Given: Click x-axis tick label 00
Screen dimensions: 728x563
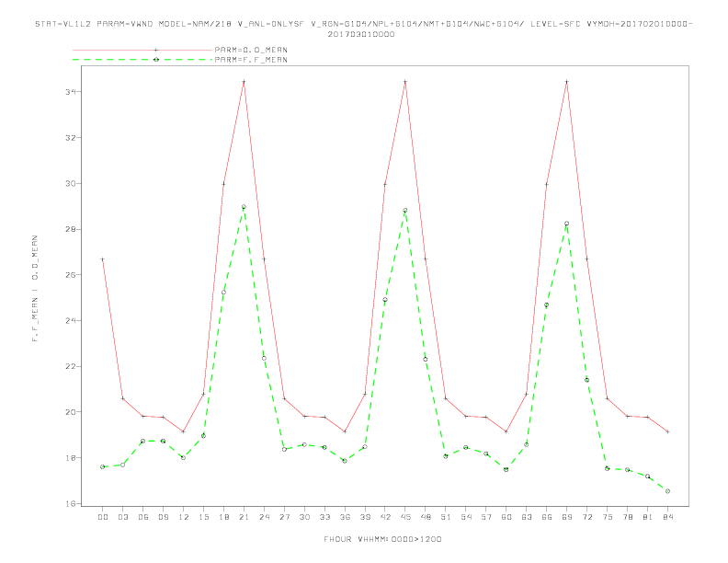Looking at the screenshot, I should [103, 517].
